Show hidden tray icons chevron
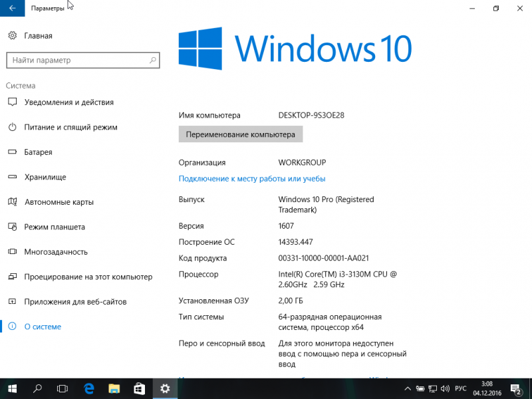This screenshot has width=532, height=399. (408, 389)
